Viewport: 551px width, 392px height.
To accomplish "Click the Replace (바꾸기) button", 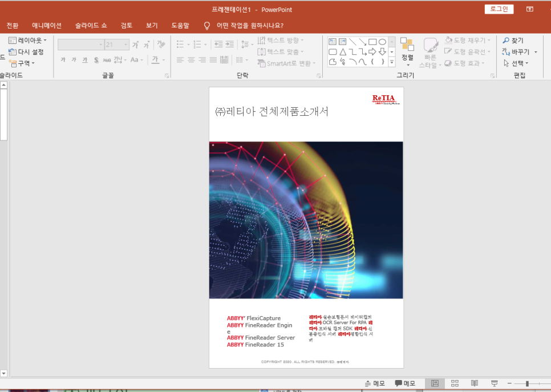I will pyautogui.click(x=516, y=52).
